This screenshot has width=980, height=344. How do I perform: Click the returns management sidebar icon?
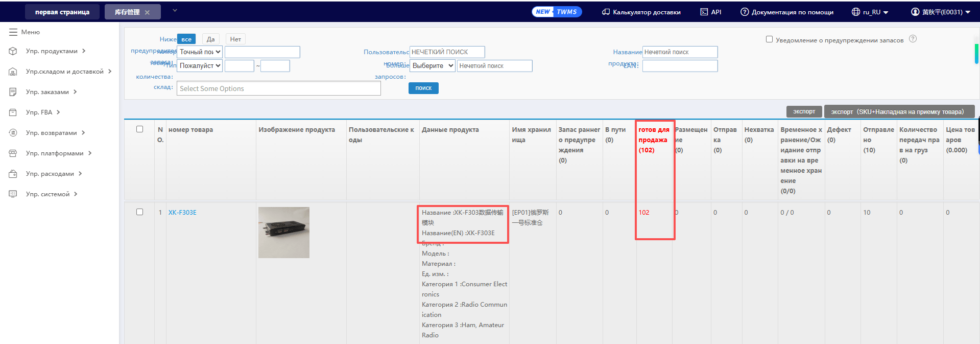pyautogui.click(x=13, y=133)
